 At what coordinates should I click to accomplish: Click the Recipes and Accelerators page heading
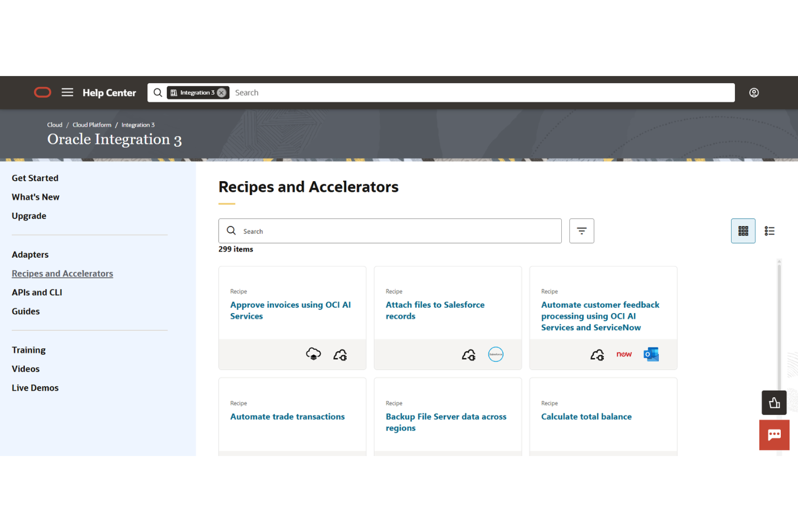click(x=308, y=187)
